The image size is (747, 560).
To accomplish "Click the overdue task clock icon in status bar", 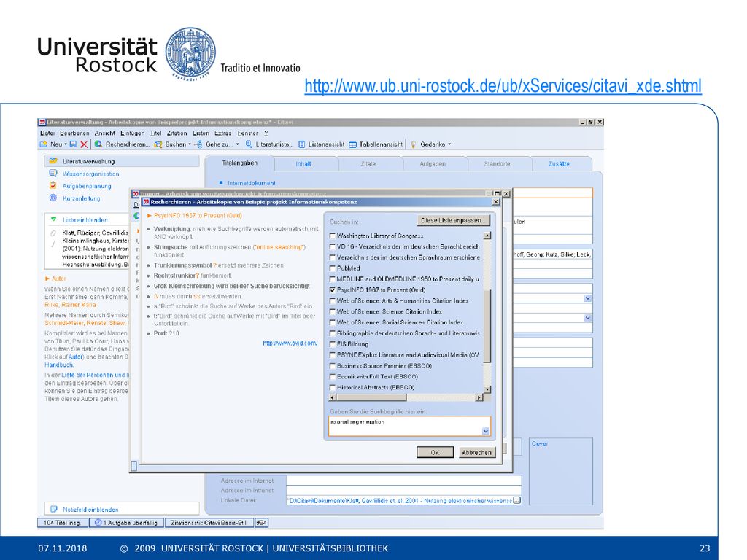I will [x=98, y=522].
